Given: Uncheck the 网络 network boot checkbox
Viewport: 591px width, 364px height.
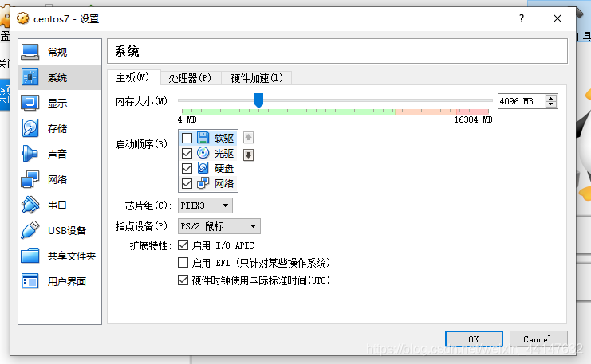Looking at the screenshot, I should tap(187, 184).
